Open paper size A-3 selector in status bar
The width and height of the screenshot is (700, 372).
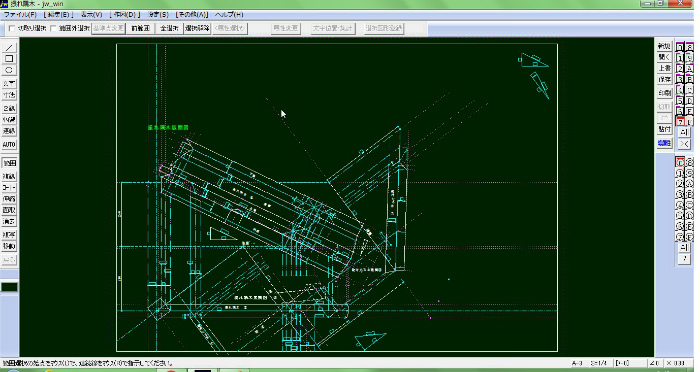click(578, 363)
